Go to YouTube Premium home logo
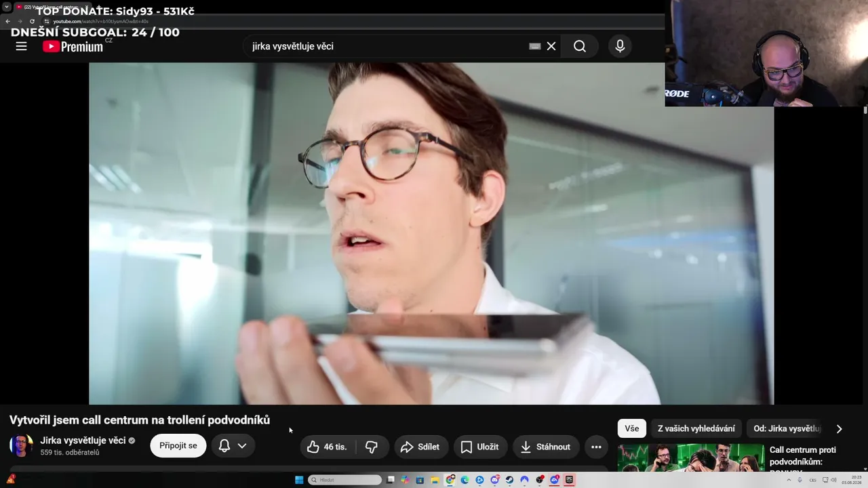 73,46
